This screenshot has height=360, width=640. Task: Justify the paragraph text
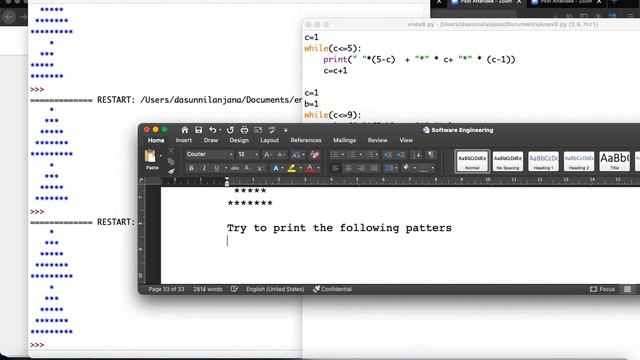point(373,168)
